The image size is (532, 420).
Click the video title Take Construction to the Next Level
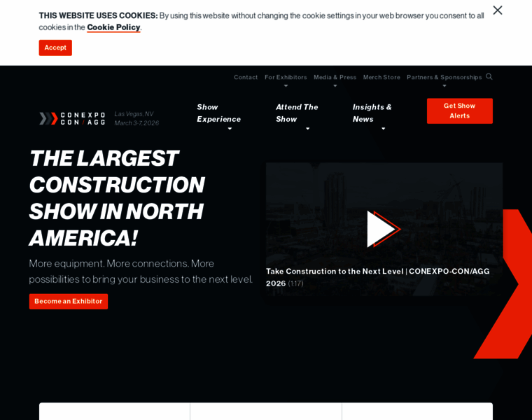pos(377,277)
